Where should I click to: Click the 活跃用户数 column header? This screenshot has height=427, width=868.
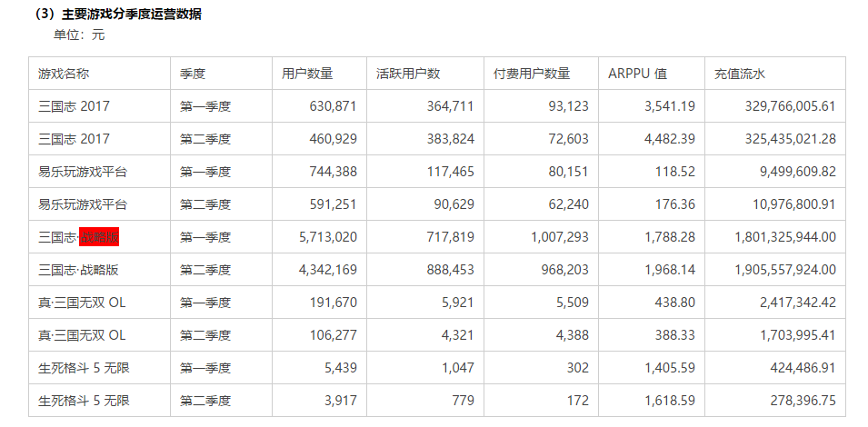pos(408,74)
